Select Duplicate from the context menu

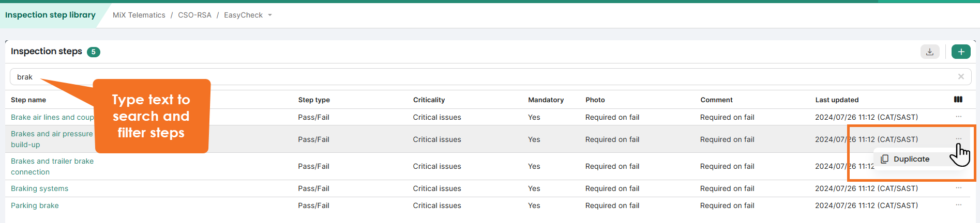click(x=911, y=159)
